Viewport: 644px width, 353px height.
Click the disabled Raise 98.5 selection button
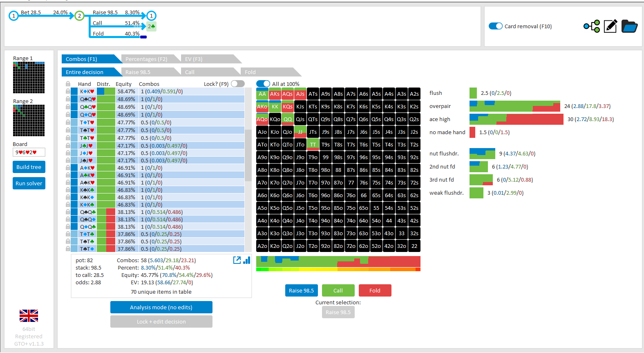click(338, 312)
